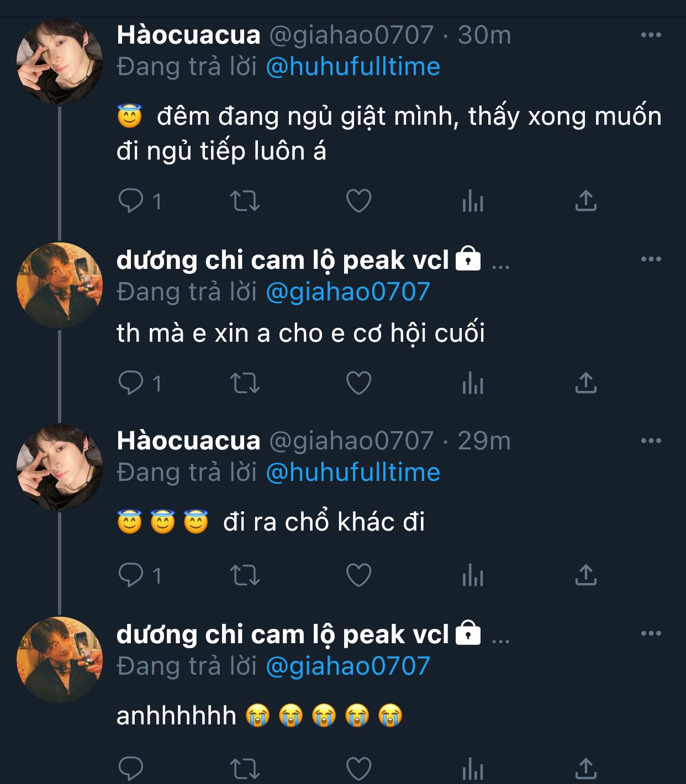Like the "anhhhhhh" crying reply
The width and height of the screenshot is (686, 784).
358,767
